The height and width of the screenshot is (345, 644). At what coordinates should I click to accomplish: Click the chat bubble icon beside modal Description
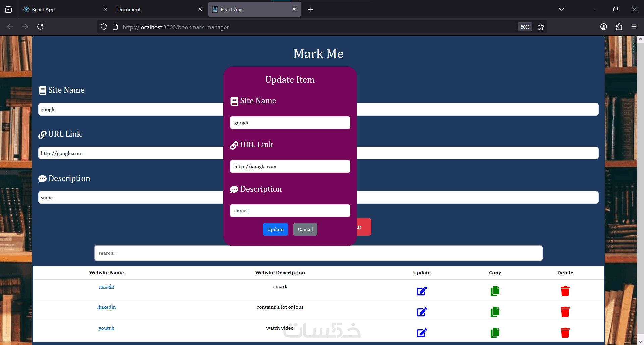tap(234, 190)
